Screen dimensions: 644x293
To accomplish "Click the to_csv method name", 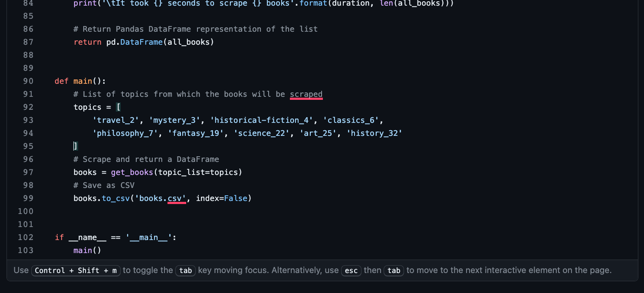I will [115, 198].
